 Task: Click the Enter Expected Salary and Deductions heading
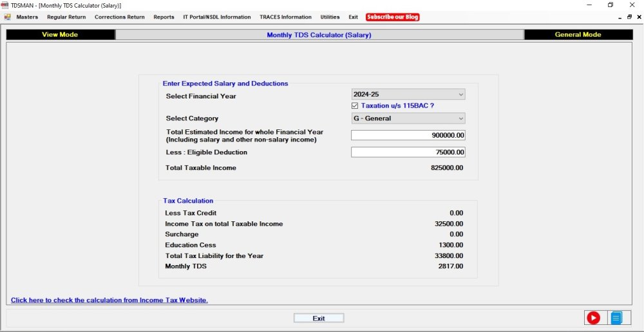coord(225,83)
